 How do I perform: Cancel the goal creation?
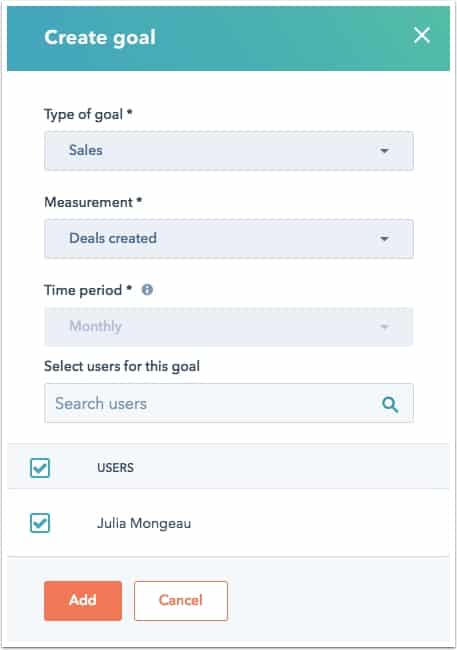tap(181, 601)
